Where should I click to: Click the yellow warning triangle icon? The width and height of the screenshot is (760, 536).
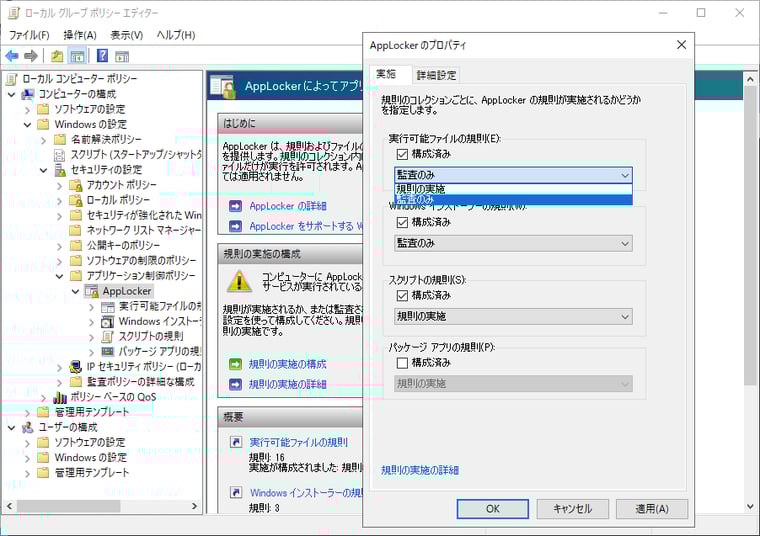pos(239,281)
